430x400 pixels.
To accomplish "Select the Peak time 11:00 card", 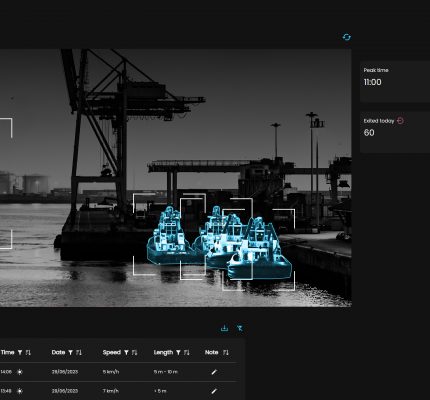I will coord(395,82).
